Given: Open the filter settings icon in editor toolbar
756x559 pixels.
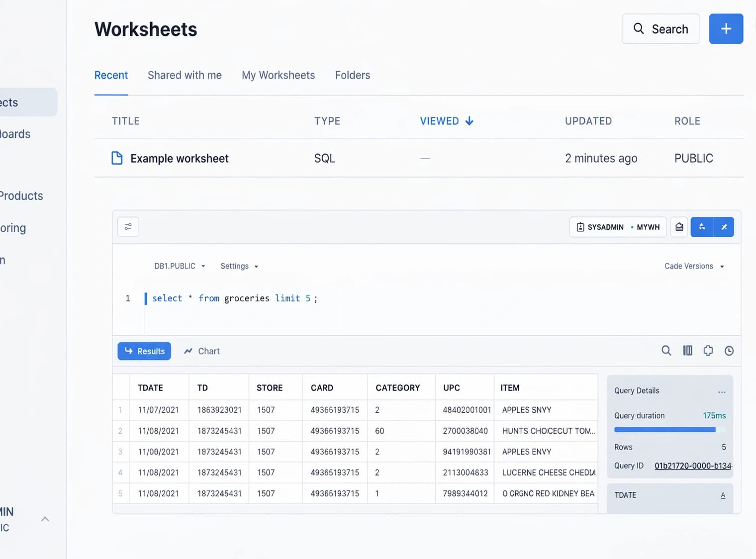Looking at the screenshot, I should 128,227.
